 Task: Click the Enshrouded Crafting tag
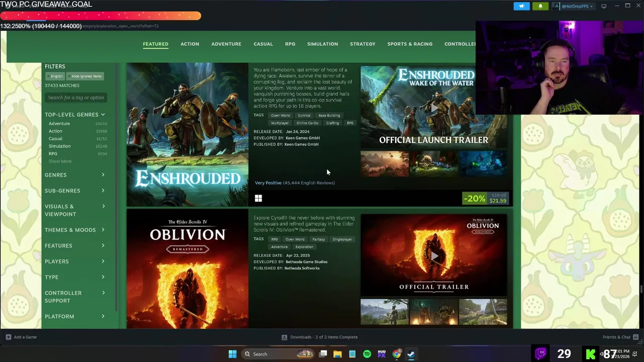(333, 123)
